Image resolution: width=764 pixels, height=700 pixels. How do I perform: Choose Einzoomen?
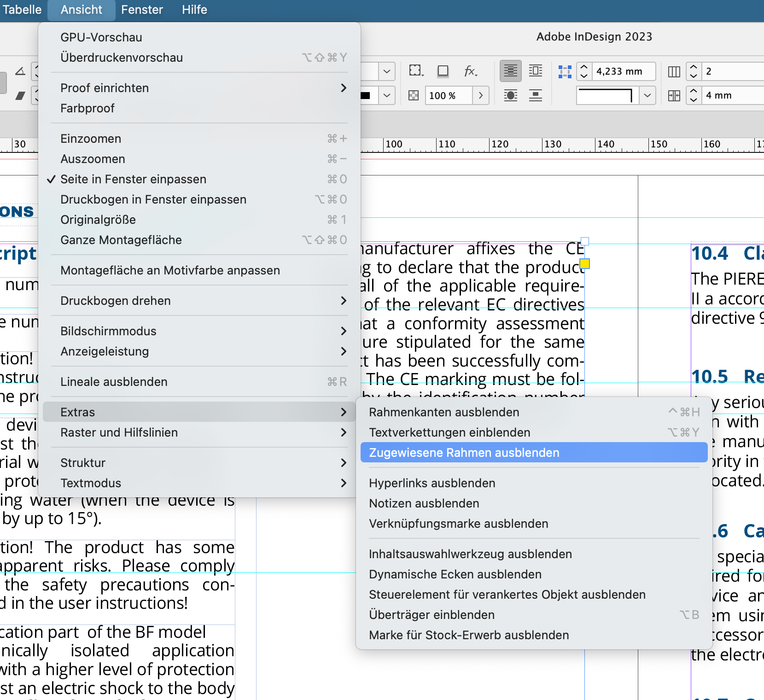(199, 139)
